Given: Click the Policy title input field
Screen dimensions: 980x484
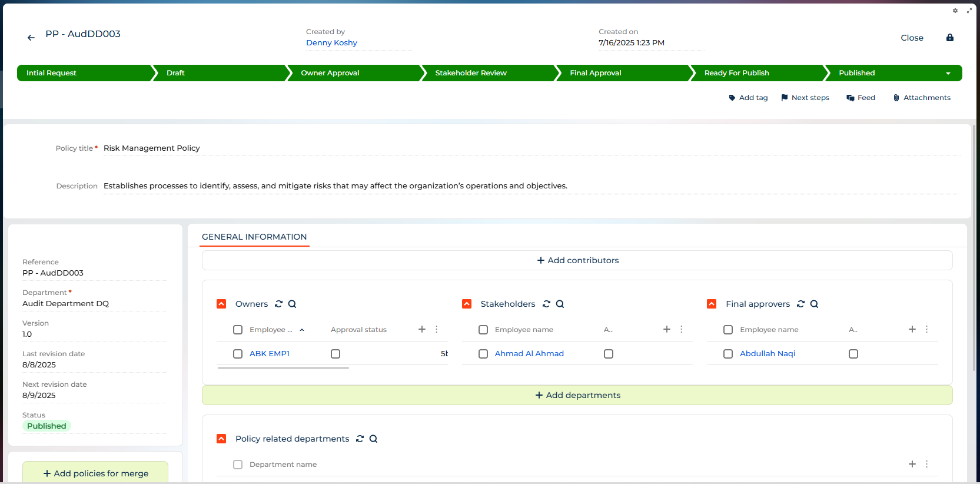Looking at the screenshot, I should click(x=530, y=148).
